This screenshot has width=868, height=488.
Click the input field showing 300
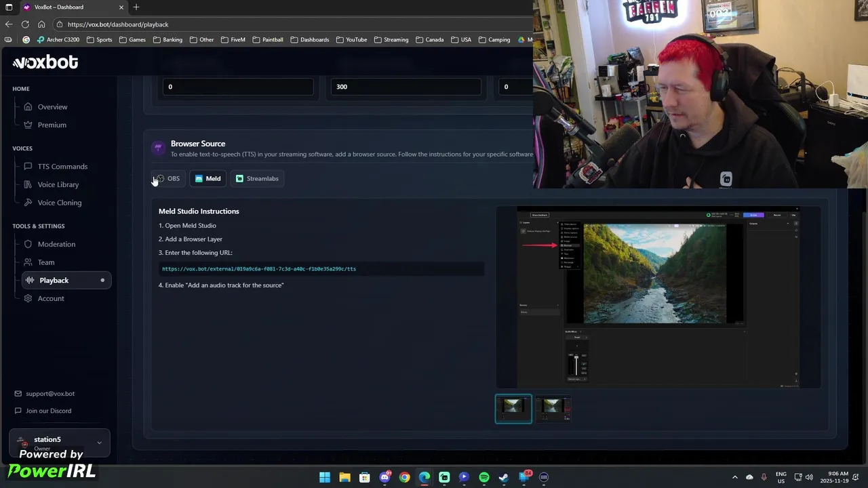tap(406, 87)
